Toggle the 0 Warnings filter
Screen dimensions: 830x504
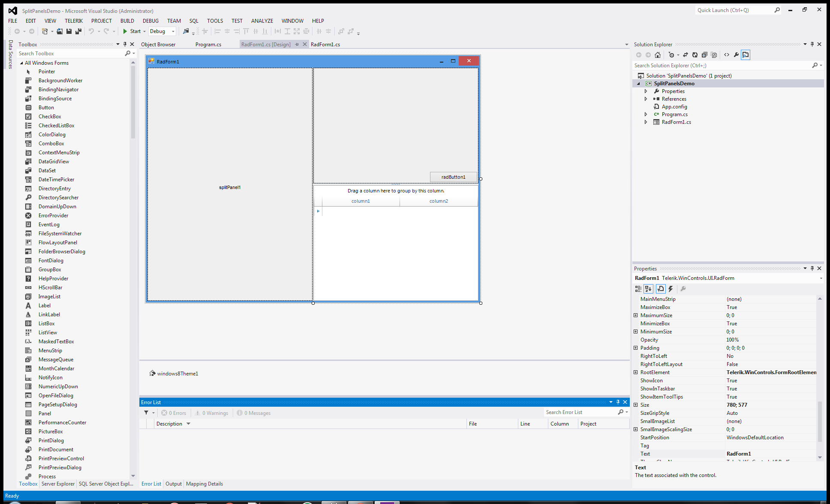click(x=211, y=413)
